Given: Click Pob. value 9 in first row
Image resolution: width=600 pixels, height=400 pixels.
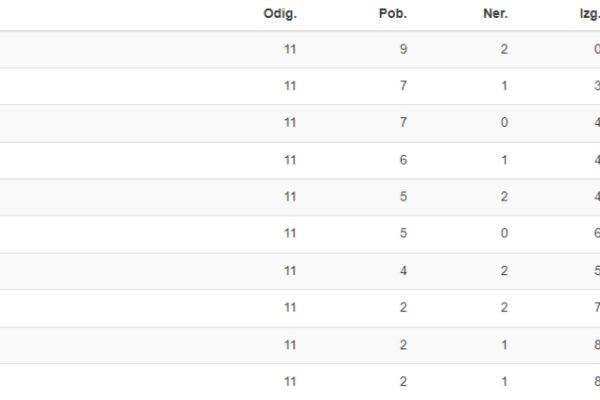Looking at the screenshot, I should pyautogui.click(x=403, y=49).
